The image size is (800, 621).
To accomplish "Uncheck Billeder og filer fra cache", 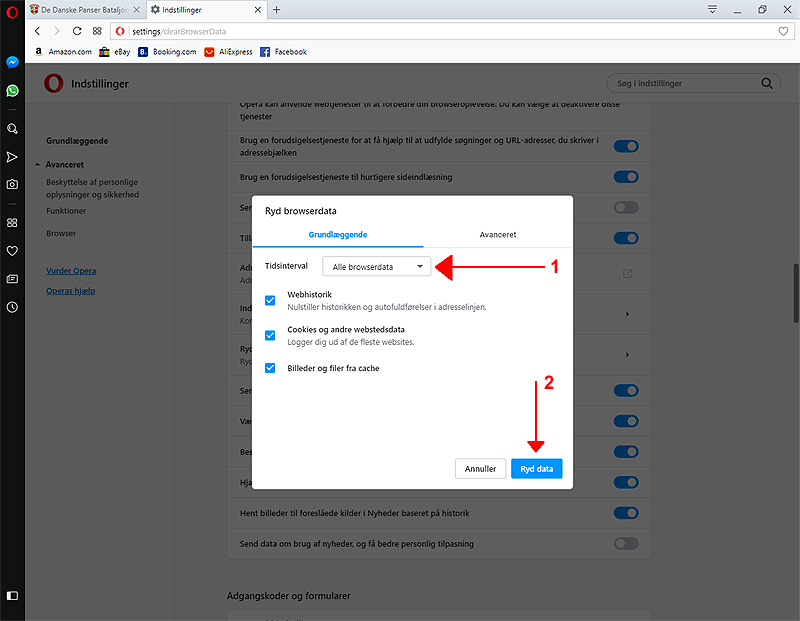I will point(270,368).
